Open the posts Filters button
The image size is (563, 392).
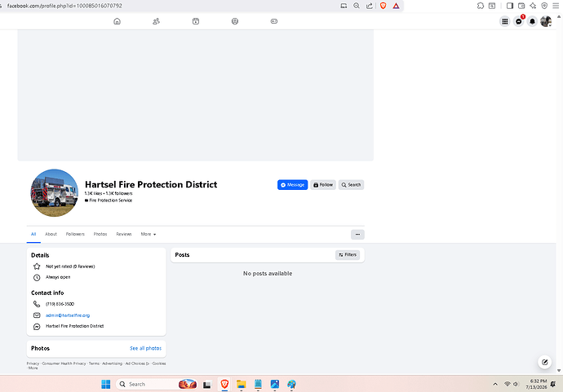(348, 254)
